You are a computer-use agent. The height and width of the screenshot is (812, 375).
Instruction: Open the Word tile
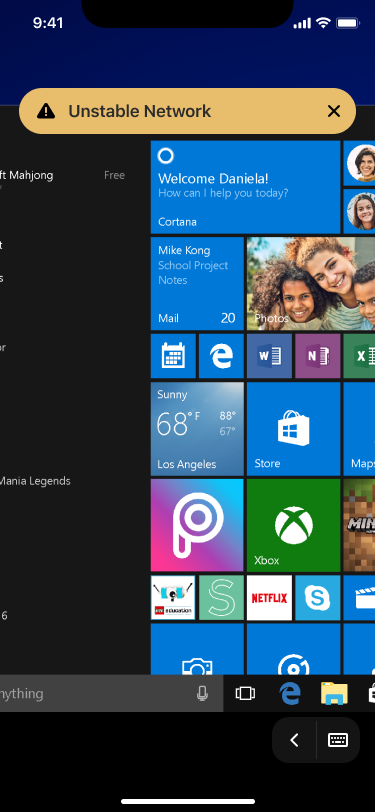269,356
